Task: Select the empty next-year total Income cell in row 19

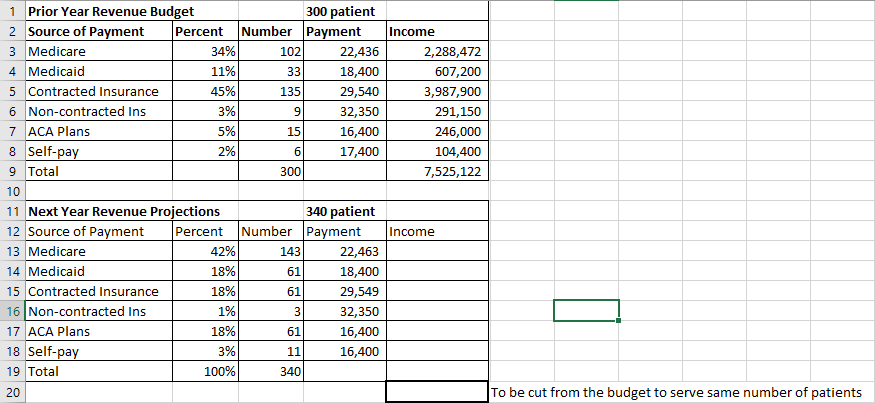Action: click(x=437, y=372)
